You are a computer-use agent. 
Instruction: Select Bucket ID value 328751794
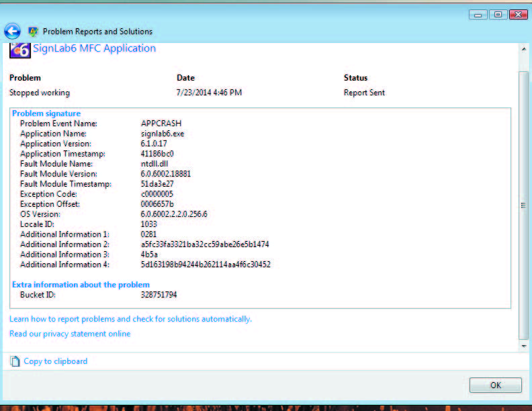(x=159, y=295)
